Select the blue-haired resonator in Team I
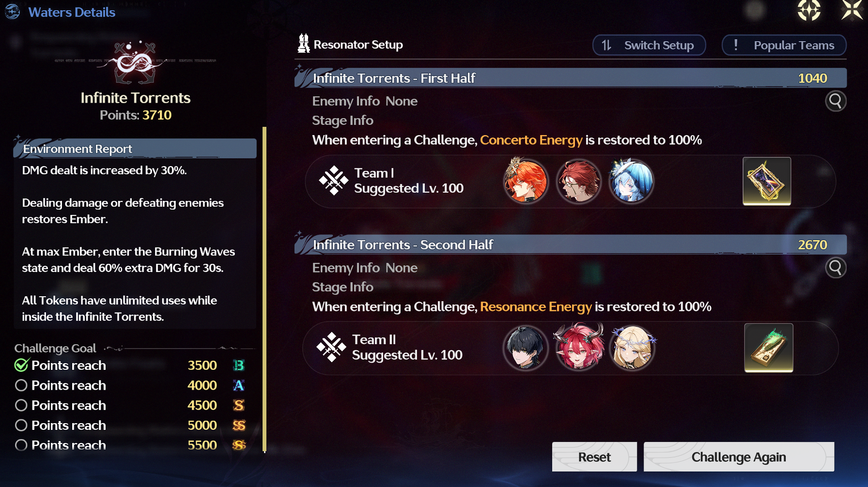 pos(631,181)
